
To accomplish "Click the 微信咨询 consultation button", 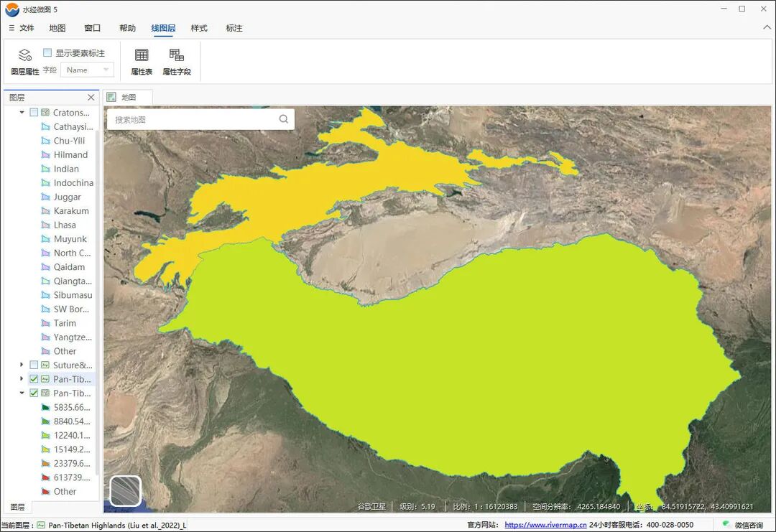I will point(743,525).
